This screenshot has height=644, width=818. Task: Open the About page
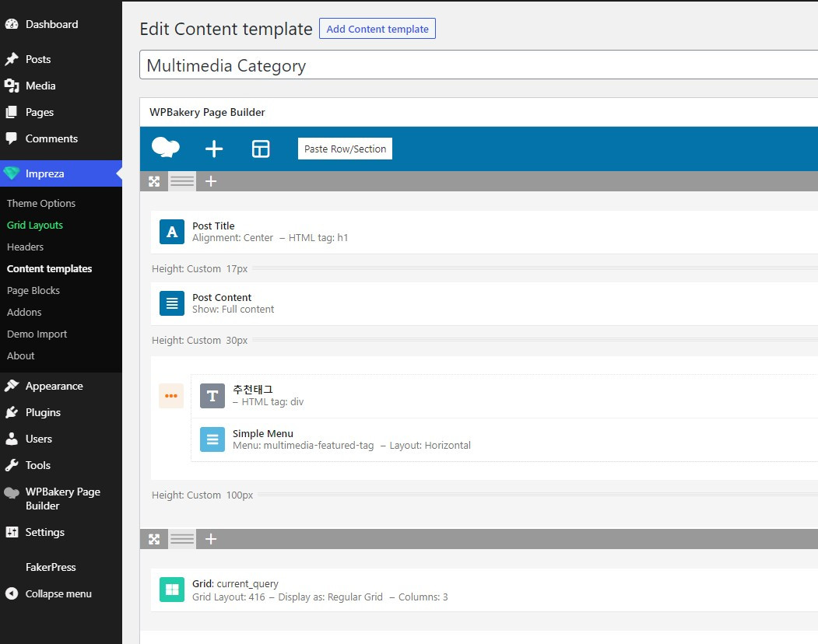[21, 356]
